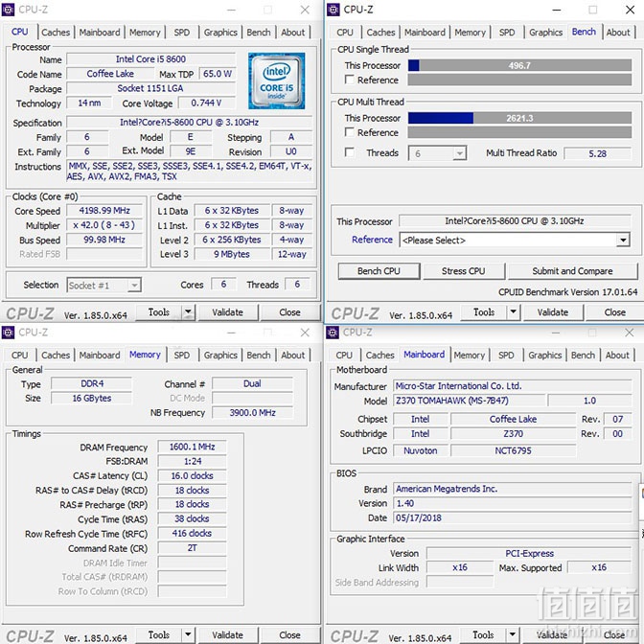Enable the Threads checkbox in Bench window

coord(350,152)
